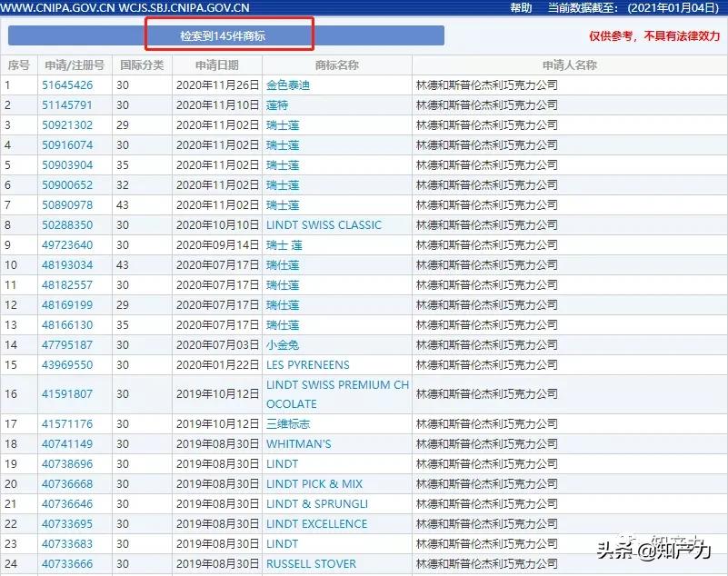Viewport: 728px width, 576px height.
Task: Open application number 49723640
Action: 67,244
